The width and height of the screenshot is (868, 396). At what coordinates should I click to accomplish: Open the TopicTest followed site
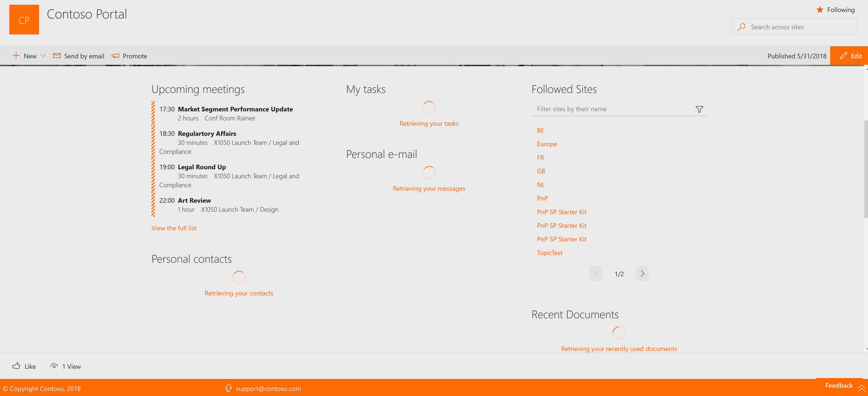[x=550, y=253]
